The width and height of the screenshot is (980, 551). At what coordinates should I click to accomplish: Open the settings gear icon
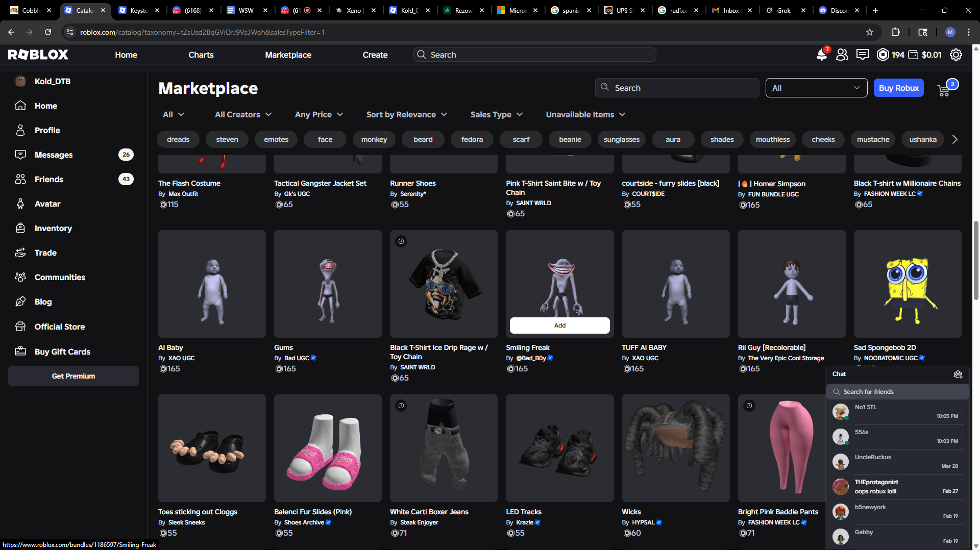click(956, 55)
